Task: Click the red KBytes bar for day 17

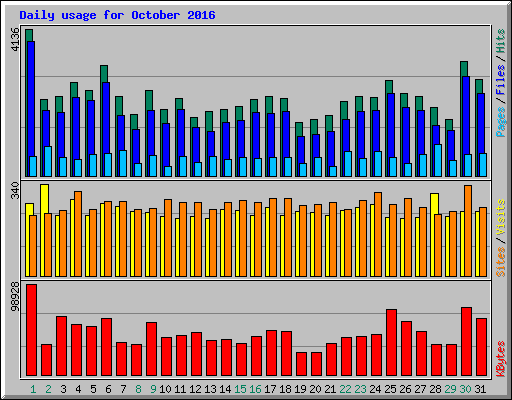Action: (x=271, y=353)
